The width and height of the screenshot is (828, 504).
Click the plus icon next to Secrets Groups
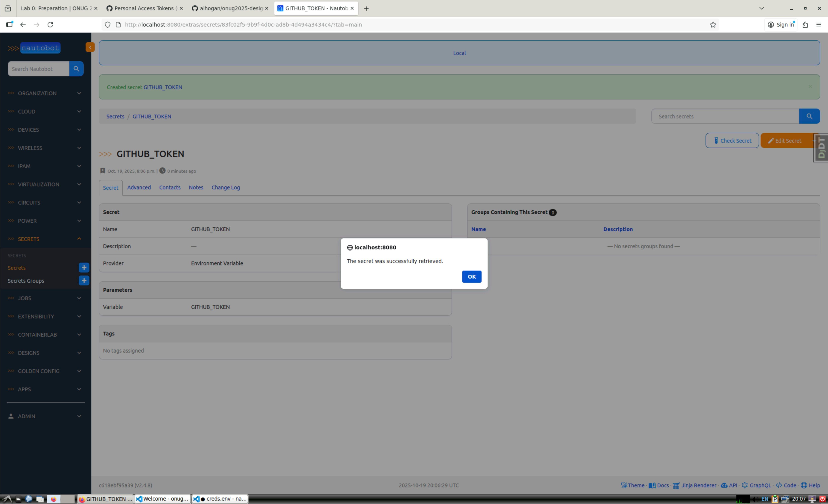[x=84, y=280]
